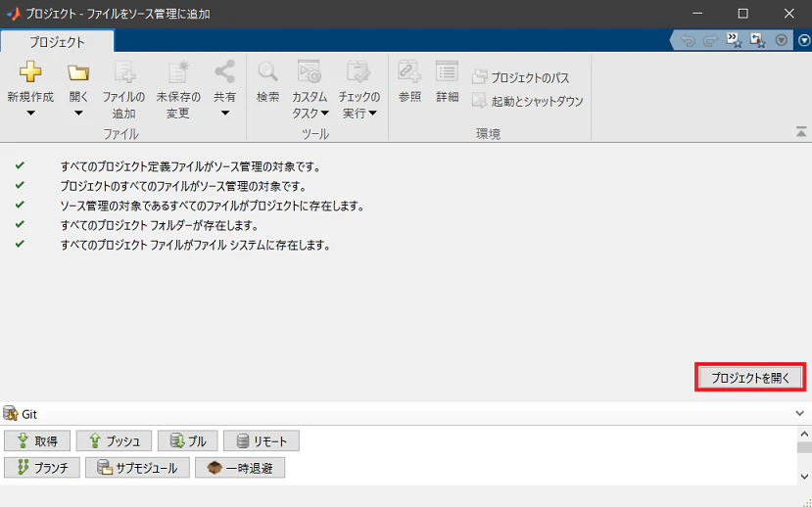
Task: Click the Git 一時退避 button
Action: click(x=240, y=468)
